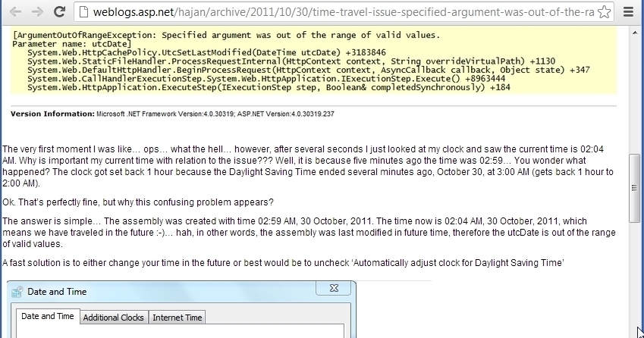
Task: Click the browser forward arrow
Action: (36, 12)
